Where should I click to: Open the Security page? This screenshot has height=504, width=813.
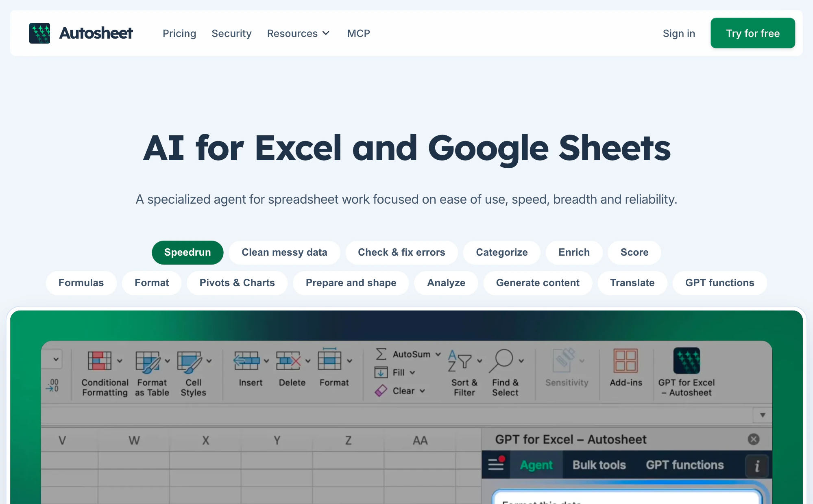click(x=231, y=33)
